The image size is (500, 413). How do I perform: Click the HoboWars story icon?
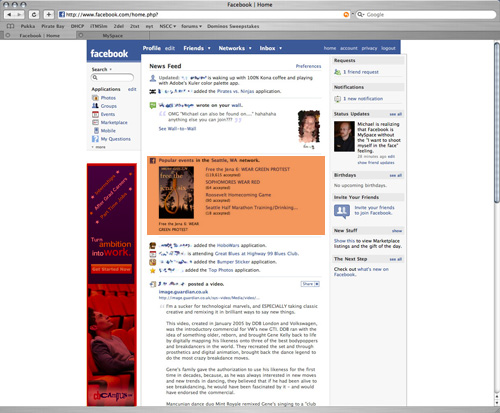153,246
